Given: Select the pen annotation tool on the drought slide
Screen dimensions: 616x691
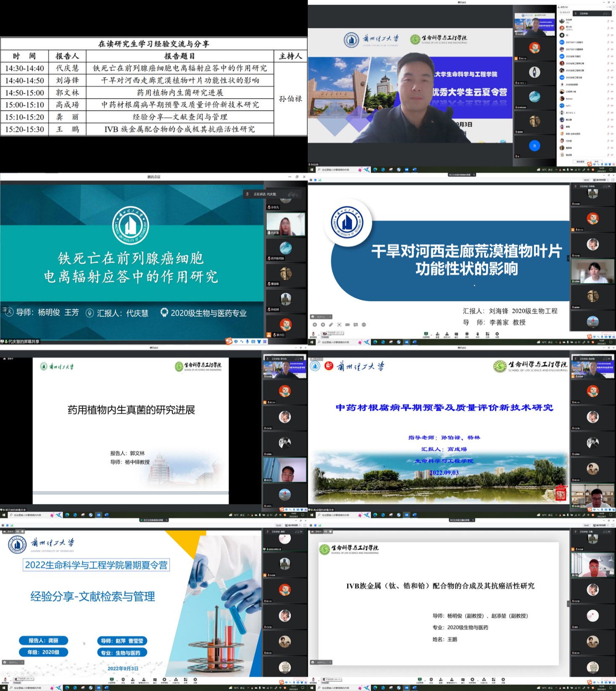Looking at the screenshot, I should click(331, 324).
